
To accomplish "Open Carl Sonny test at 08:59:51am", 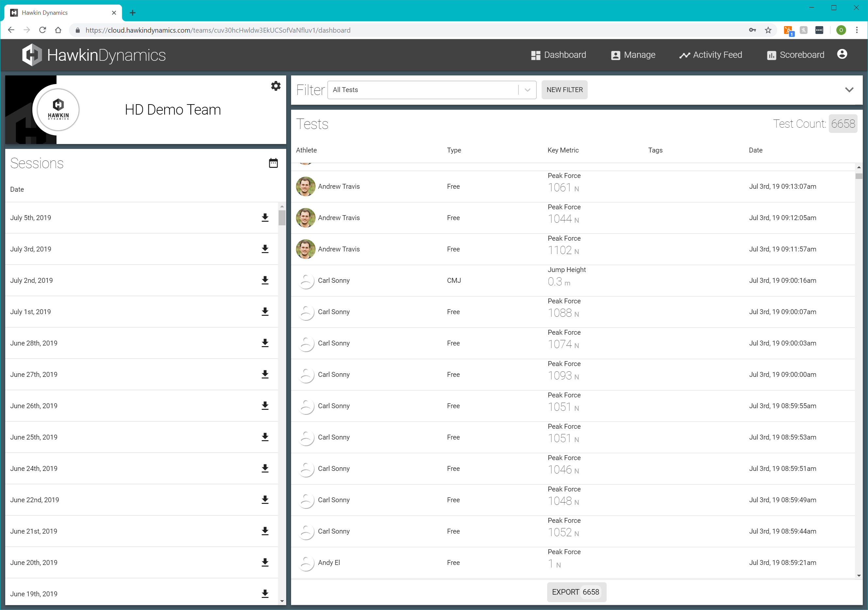I will [573, 469].
